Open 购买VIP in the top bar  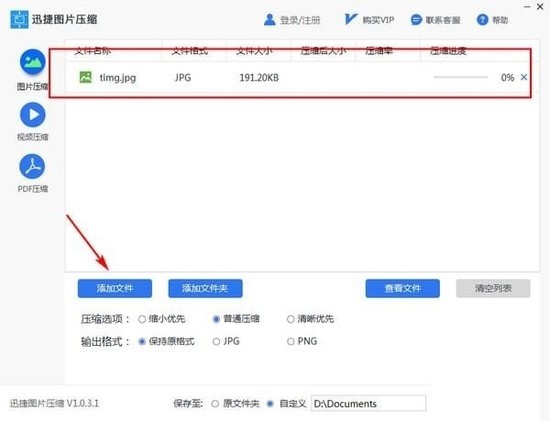pos(369,20)
